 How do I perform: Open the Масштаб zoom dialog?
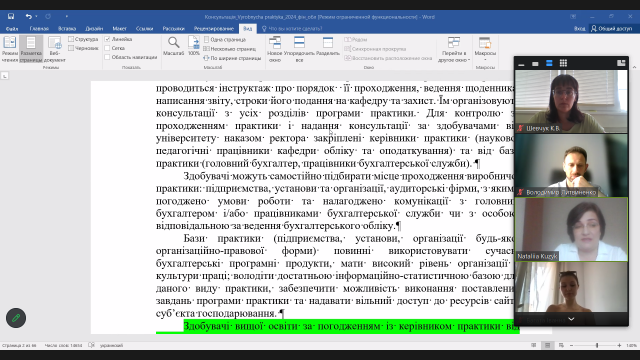coord(173,46)
